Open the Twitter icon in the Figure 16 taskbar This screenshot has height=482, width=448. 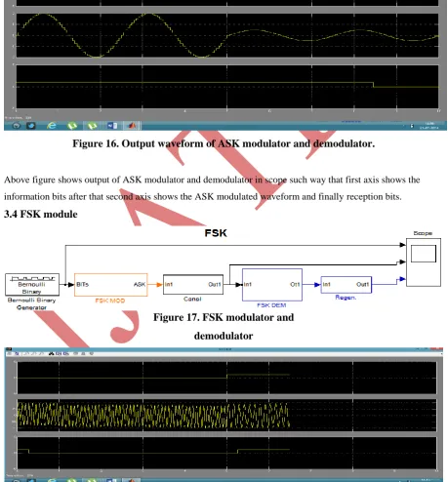31,126
